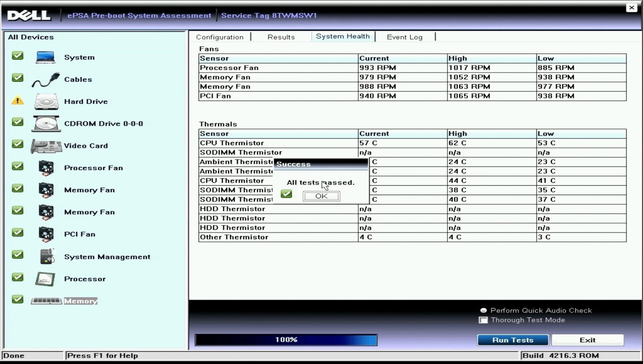
Task: Toggle the System Management checkbox
Action: point(17,254)
